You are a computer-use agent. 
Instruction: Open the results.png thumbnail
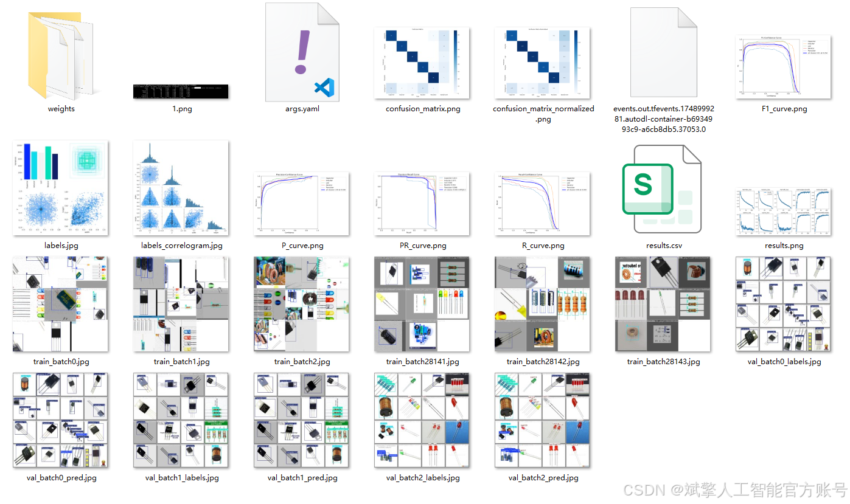tap(784, 212)
